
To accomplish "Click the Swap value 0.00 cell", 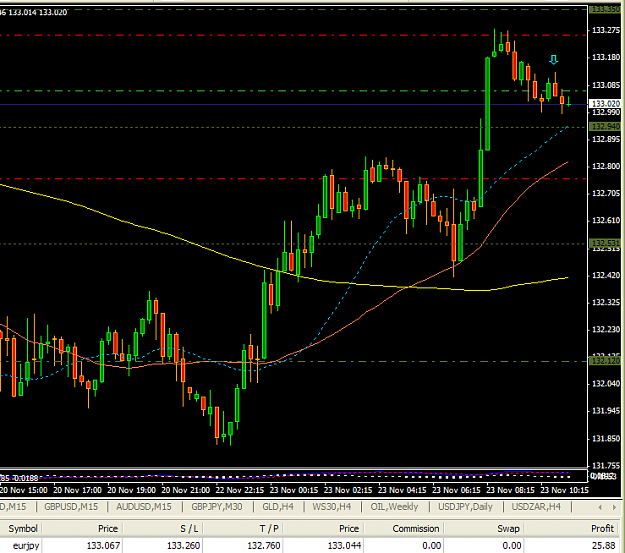I will pos(511,545).
